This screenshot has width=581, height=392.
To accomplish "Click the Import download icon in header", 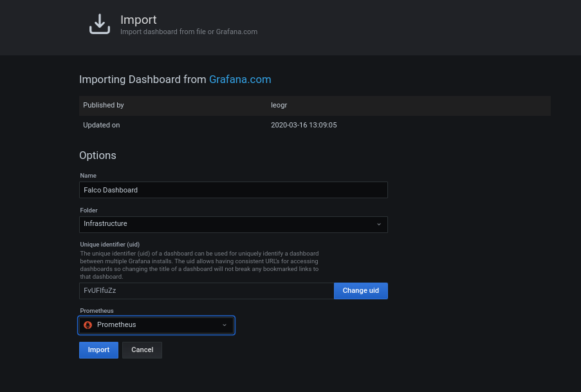I will tap(99, 24).
